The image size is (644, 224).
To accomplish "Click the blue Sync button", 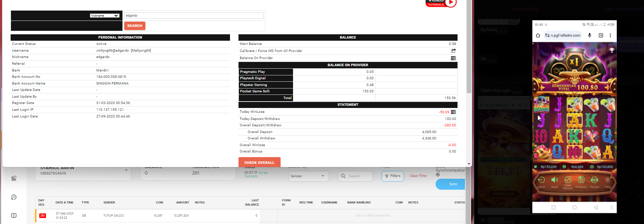I will click(x=450, y=184).
